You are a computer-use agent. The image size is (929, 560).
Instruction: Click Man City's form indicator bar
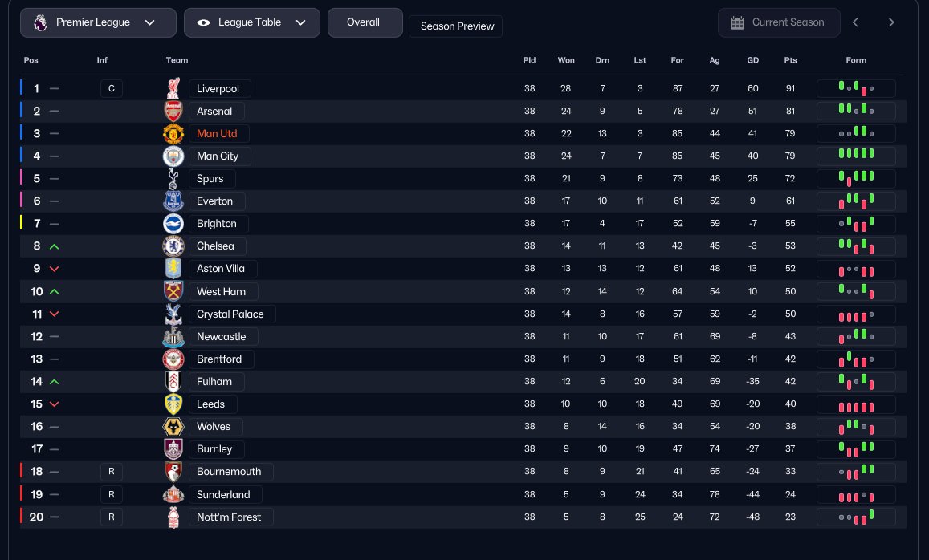pyautogui.click(x=856, y=156)
